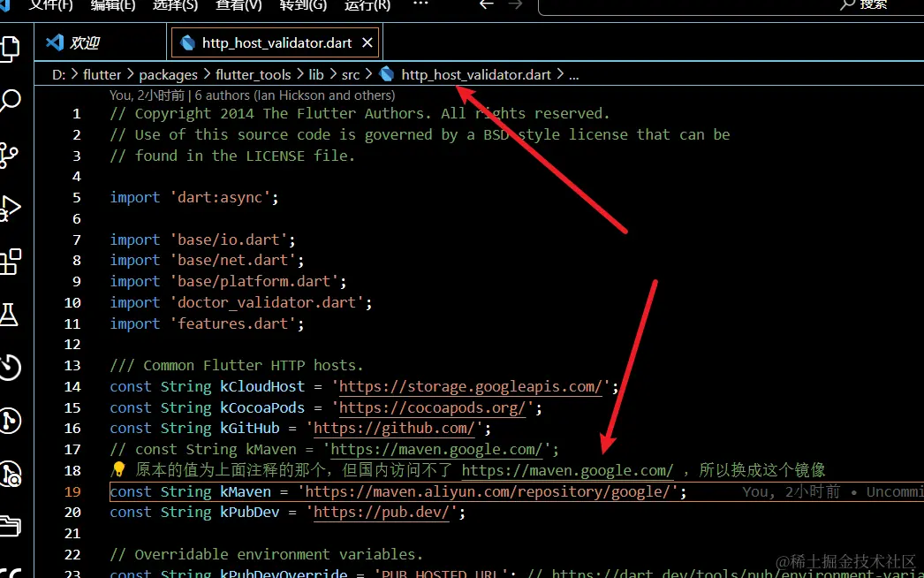Open the 编辑(E) menu

(112, 4)
